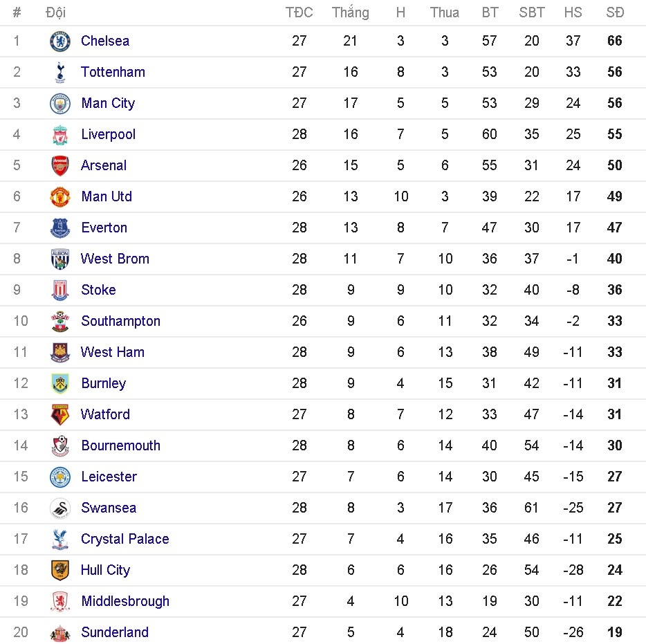Click the Arsenal cannon crest icon
The height and width of the screenshot is (644, 646).
click(x=59, y=165)
